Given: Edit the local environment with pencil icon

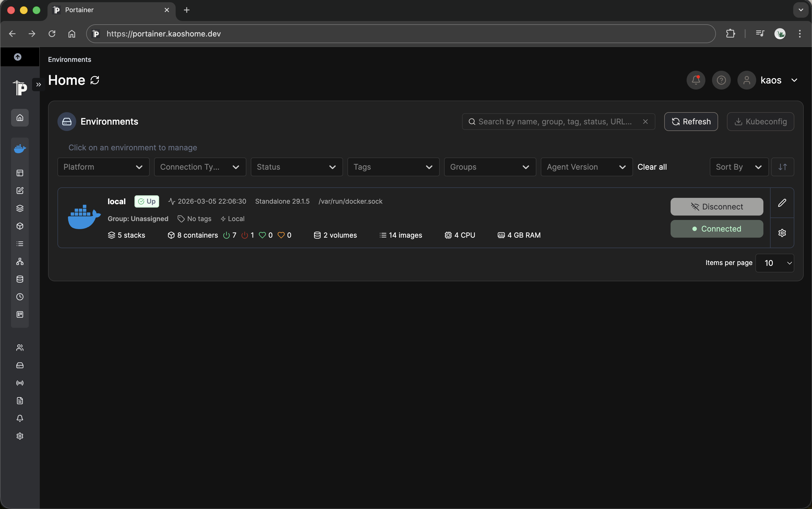Looking at the screenshot, I should click(782, 203).
